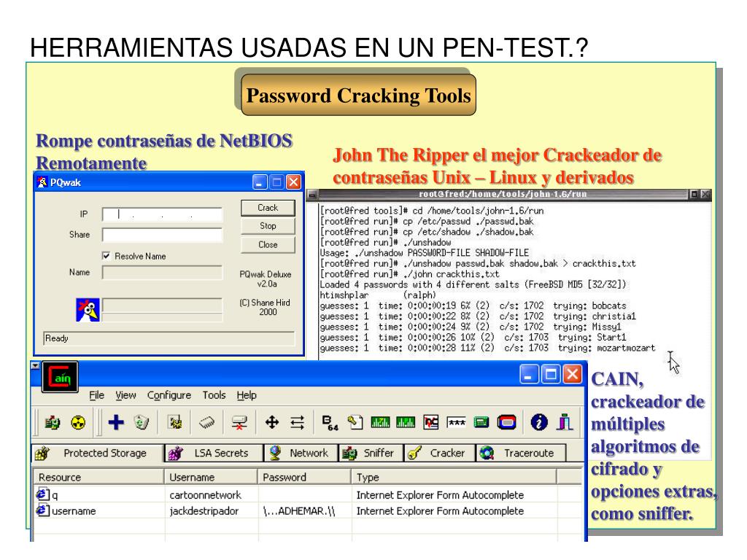Screen dimensions: 747x560
Task: Open the Configure menu in Cain
Action: click(169, 395)
